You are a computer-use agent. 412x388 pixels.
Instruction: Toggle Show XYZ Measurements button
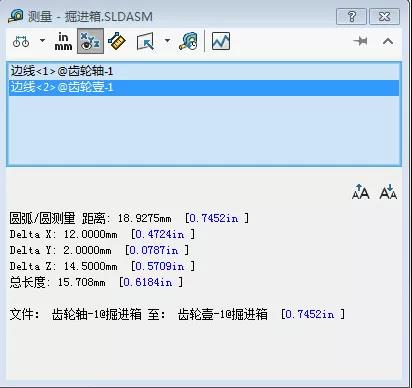coord(90,41)
